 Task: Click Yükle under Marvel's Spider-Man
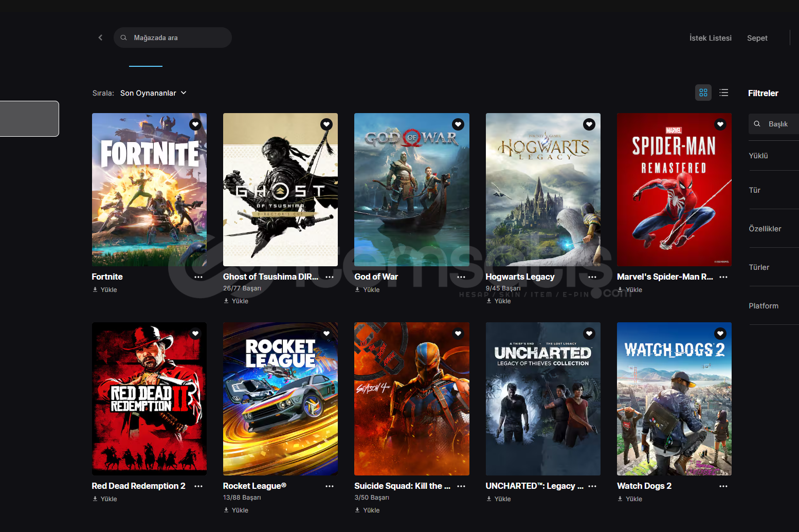[630, 290]
